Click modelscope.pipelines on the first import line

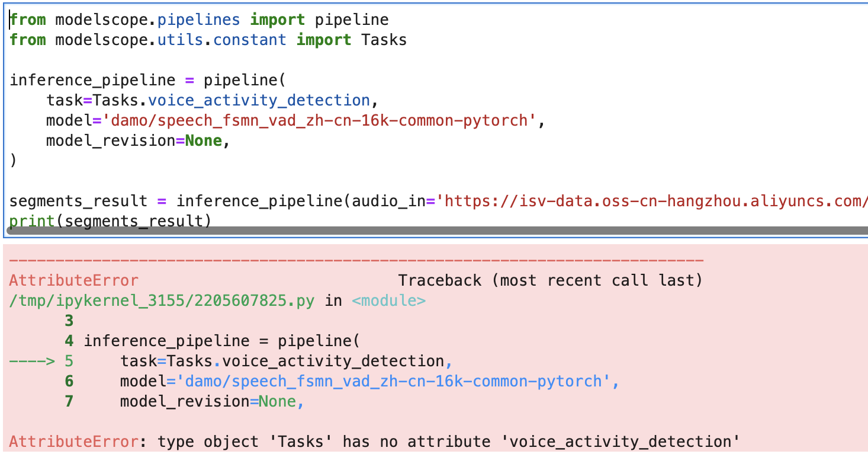tap(147, 20)
